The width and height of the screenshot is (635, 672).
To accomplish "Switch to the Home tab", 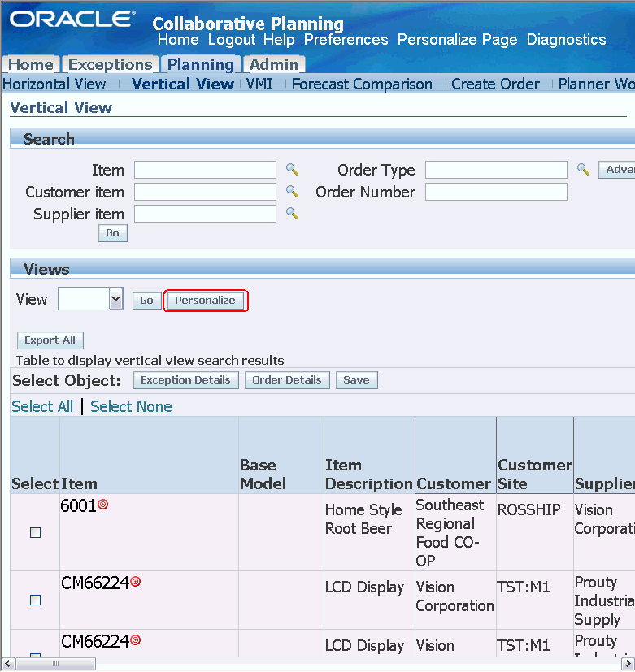I will click(31, 64).
